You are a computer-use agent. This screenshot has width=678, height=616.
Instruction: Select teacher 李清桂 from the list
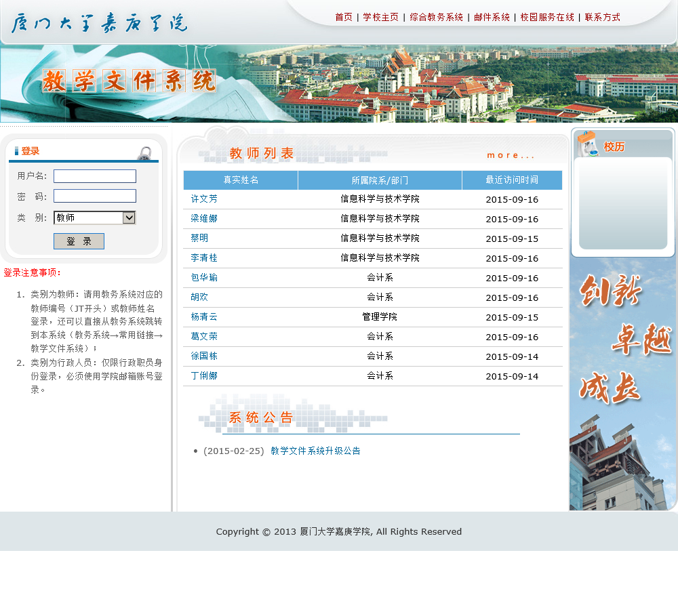pyautogui.click(x=204, y=258)
